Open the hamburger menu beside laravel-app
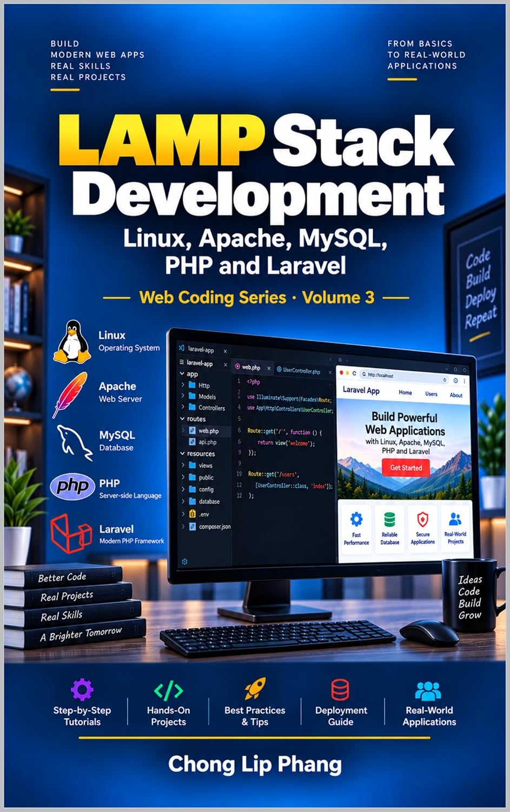The width and height of the screenshot is (510, 812). pos(182,362)
